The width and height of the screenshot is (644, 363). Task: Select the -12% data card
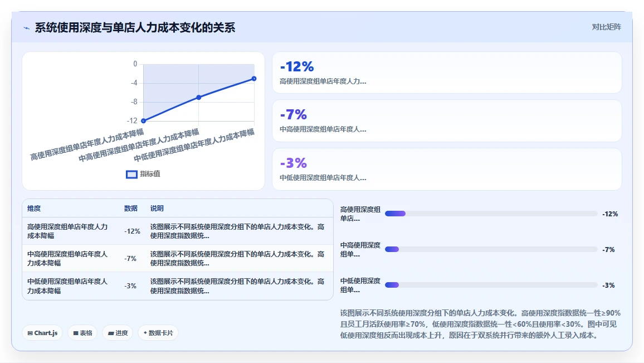pos(447,72)
